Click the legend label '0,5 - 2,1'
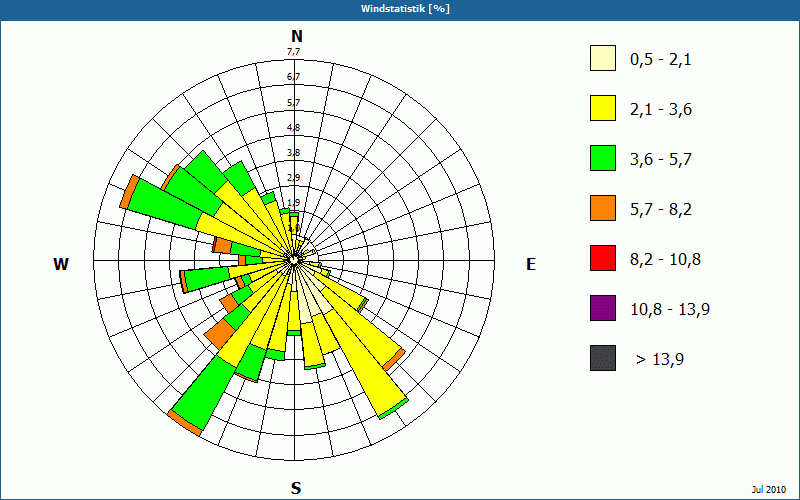Screen dimensions: 800x500 click(x=661, y=60)
